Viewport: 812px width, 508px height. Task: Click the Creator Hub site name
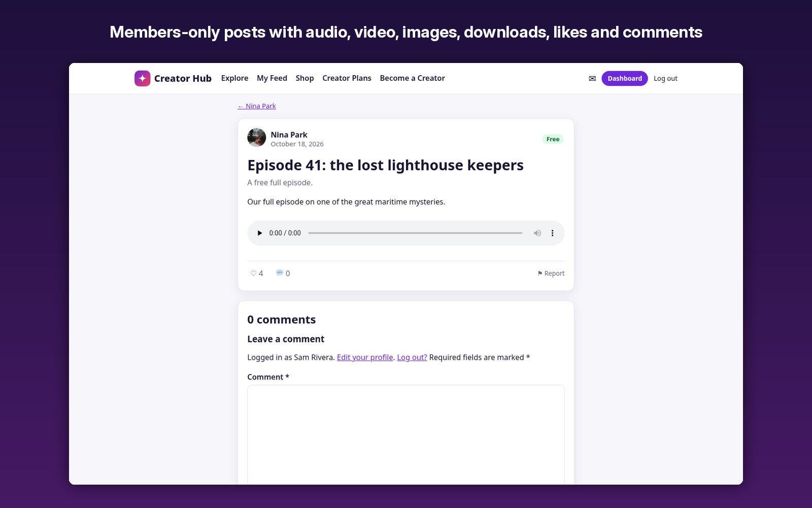[x=183, y=78]
